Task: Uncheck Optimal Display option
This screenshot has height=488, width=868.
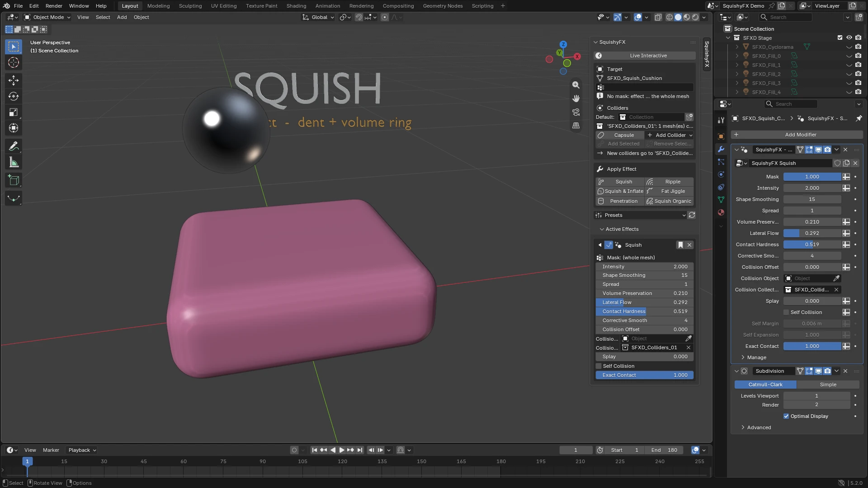Action: 786,416
